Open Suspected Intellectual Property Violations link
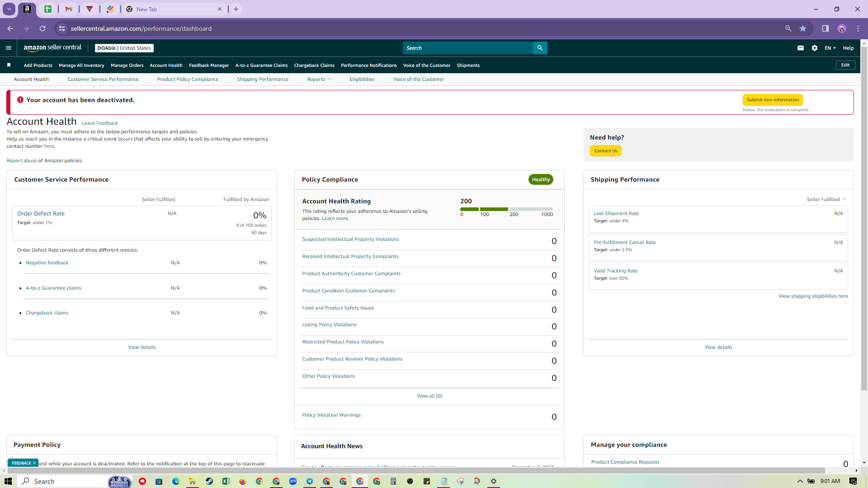This screenshot has width=868, height=488. pos(350,239)
